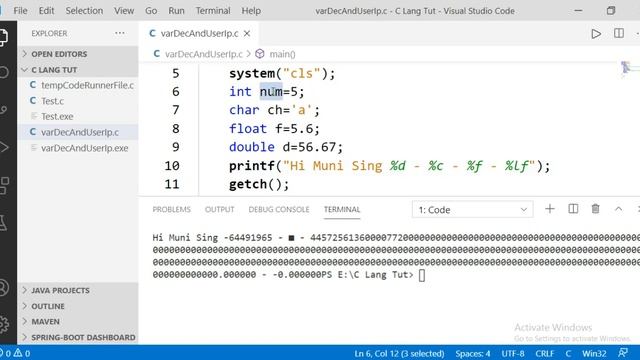Open Test.c in explorer
The width and height of the screenshot is (640, 360).
click(78, 101)
